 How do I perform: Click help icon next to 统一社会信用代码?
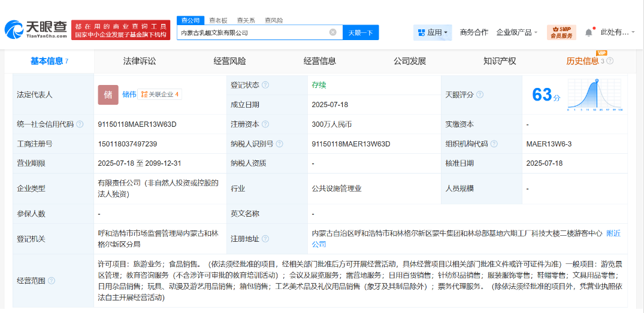click(x=80, y=124)
